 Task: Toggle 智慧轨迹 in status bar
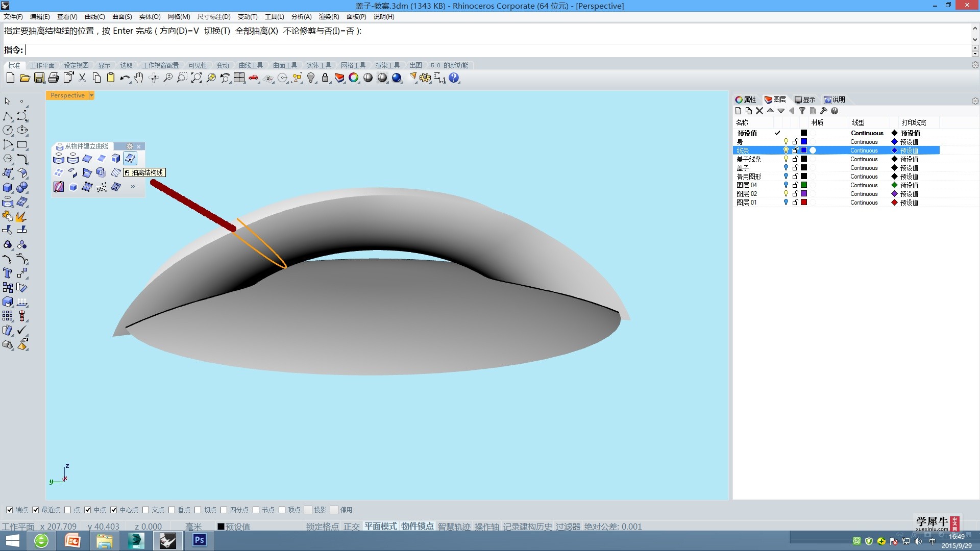tap(454, 527)
